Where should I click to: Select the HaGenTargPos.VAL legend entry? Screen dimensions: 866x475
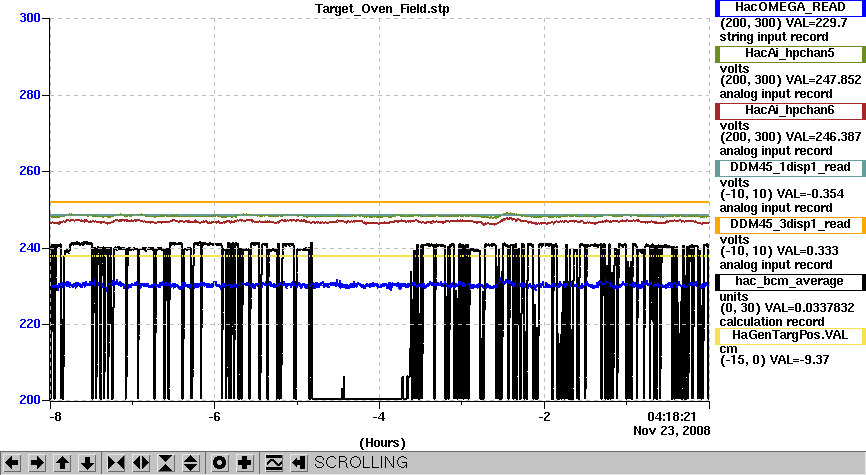pyautogui.click(x=790, y=335)
